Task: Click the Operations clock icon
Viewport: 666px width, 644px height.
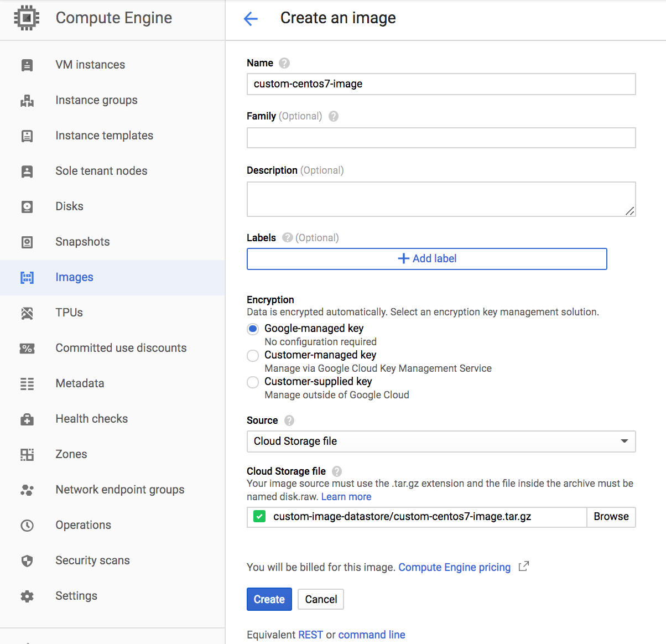Action: [27, 526]
